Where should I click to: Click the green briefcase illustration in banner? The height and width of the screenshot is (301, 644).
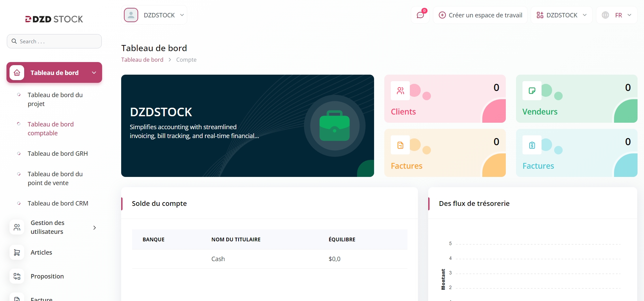[x=335, y=126]
